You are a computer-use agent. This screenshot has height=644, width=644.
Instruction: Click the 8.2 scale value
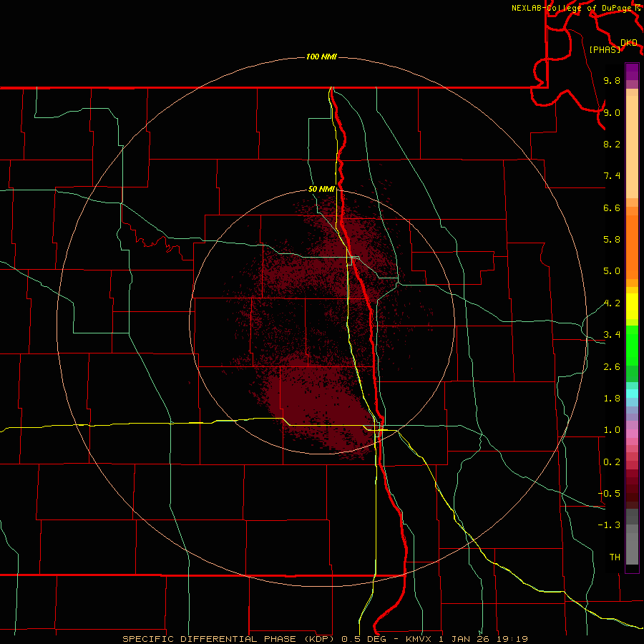coord(612,144)
